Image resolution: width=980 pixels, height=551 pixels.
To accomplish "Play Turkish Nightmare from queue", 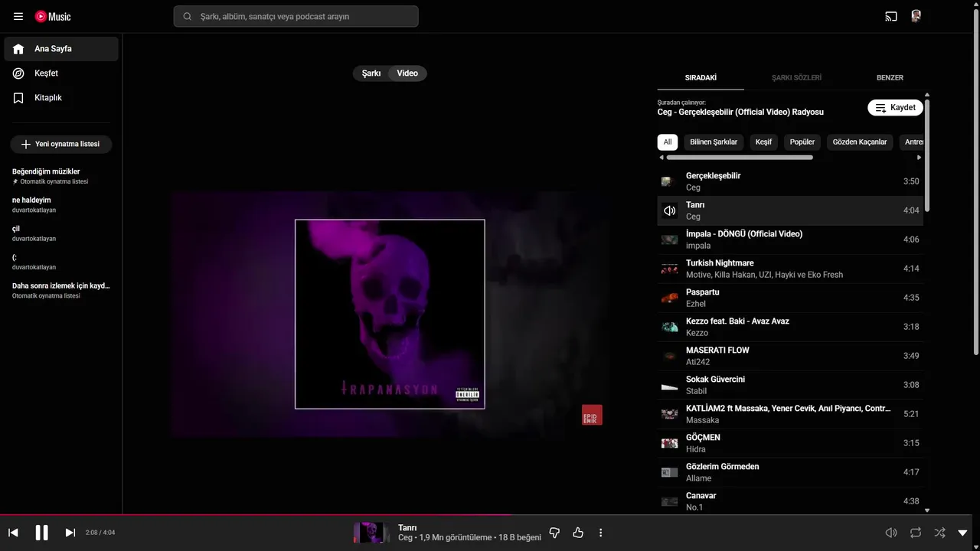I will point(790,269).
